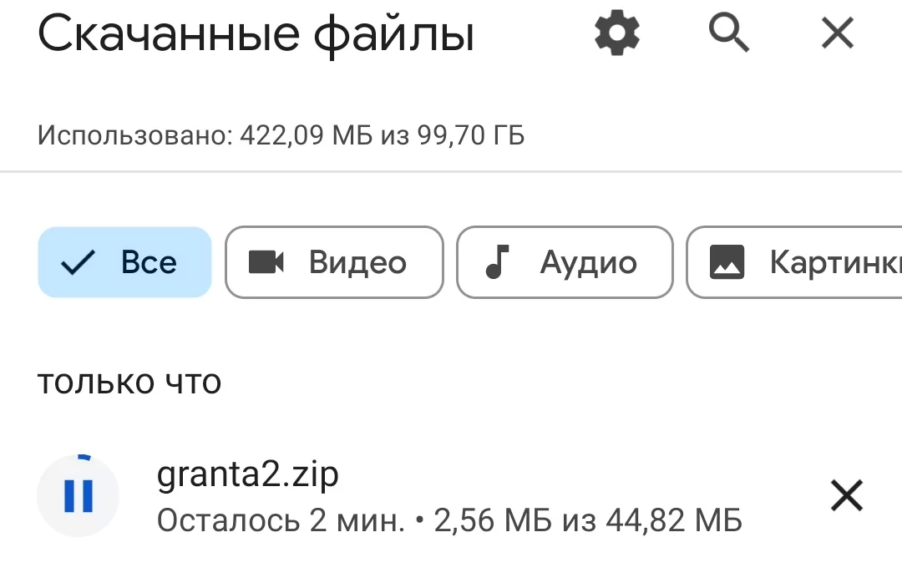
Task: Toggle the checkmark on the Все chip
Action: click(x=79, y=262)
